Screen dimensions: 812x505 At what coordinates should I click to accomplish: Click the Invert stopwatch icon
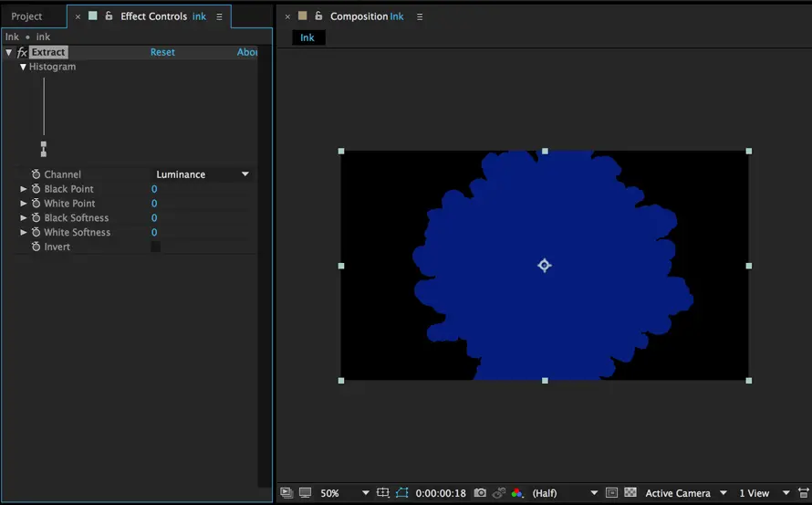[36, 247]
